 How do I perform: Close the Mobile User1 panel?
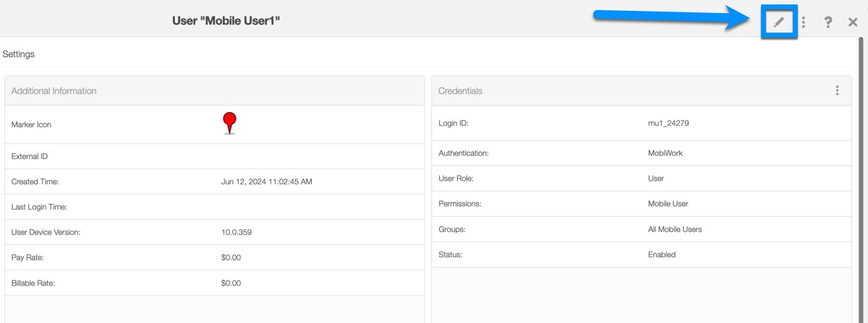853,22
